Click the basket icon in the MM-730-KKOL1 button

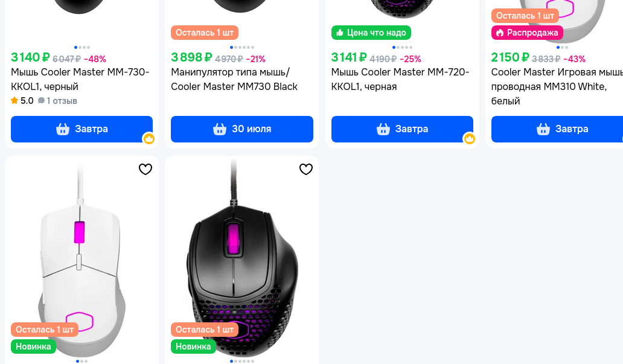click(x=63, y=129)
